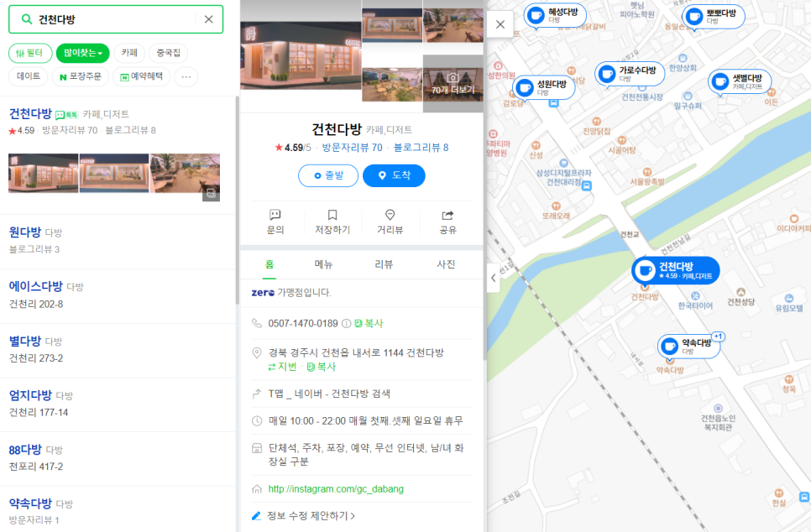
Task: Open the instagram.com/gc_dabang link
Action: (336, 489)
